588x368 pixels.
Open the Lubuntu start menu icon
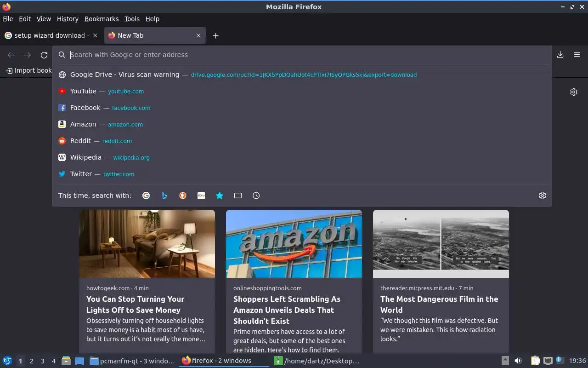pos(7,361)
